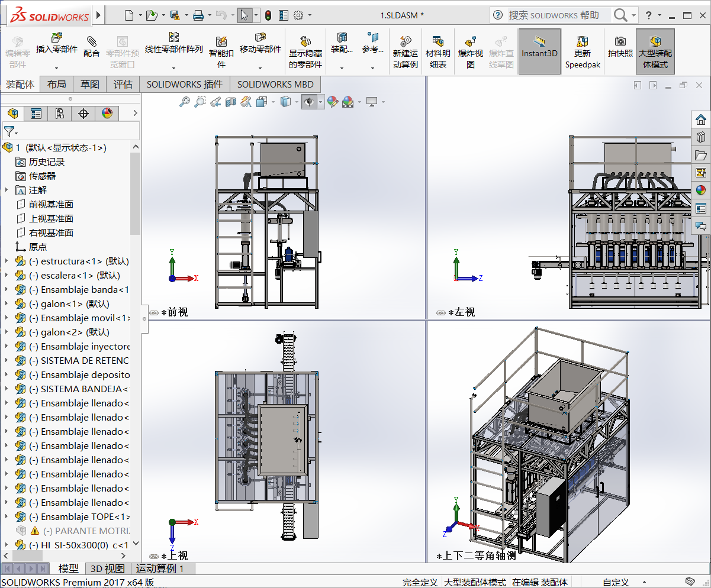Expand the 注解 annotations folder
The width and height of the screenshot is (711, 588).
(7, 190)
